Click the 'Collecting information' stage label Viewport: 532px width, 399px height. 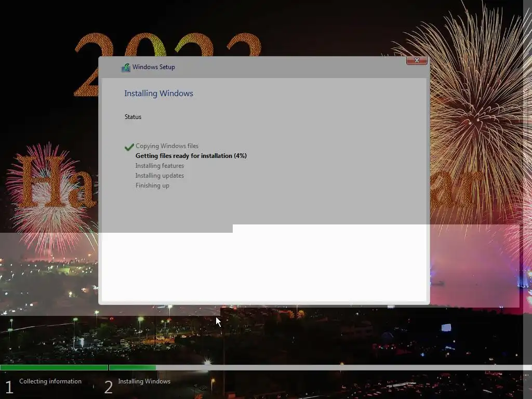click(x=50, y=381)
